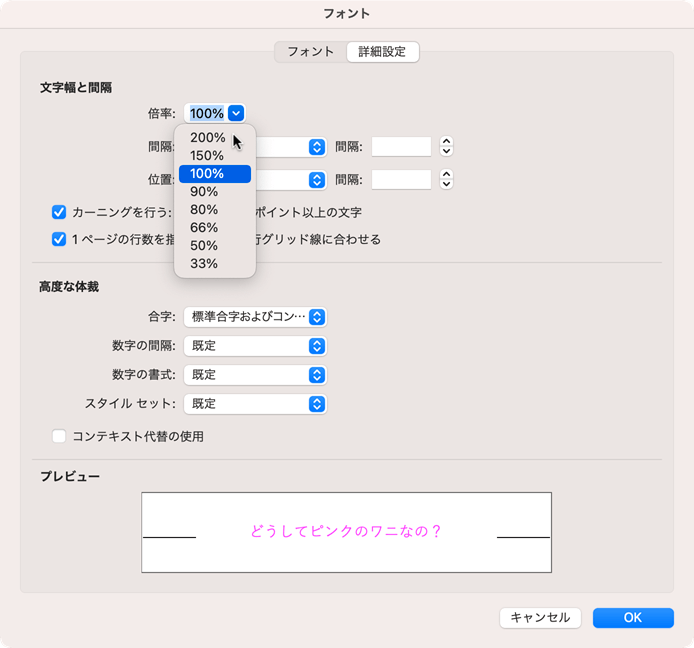Image resolution: width=694 pixels, height=648 pixels.
Task: Confirm with the OK button
Action: (632, 618)
